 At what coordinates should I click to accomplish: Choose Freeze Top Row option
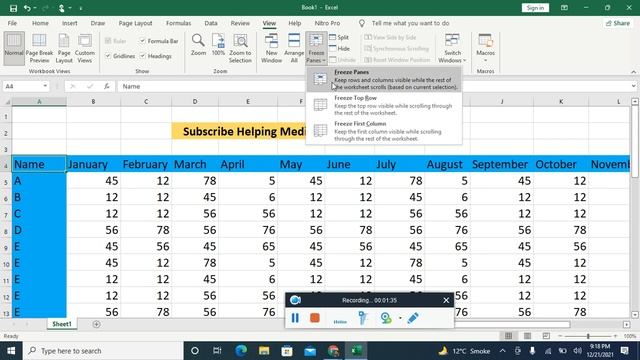click(x=384, y=105)
